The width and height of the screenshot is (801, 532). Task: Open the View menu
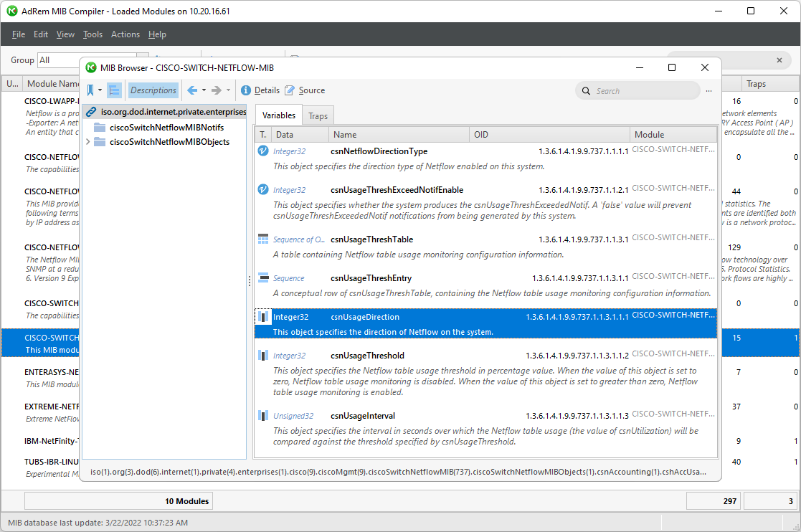(65, 34)
